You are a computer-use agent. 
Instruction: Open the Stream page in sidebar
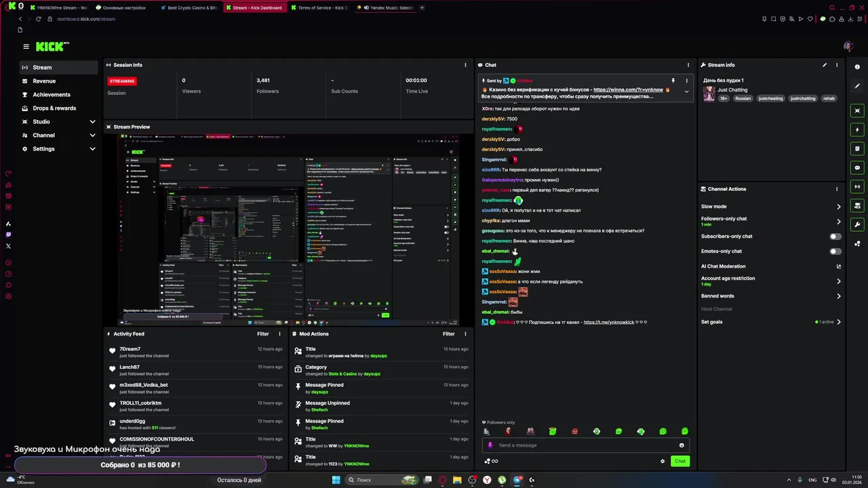pyautogui.click(x=59, y=67)
